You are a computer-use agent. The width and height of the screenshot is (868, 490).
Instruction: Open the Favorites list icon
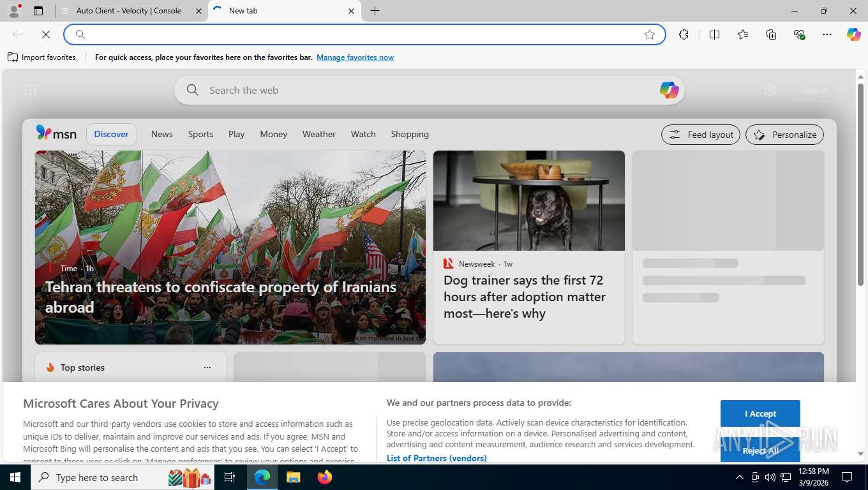(x=743, y=34)
